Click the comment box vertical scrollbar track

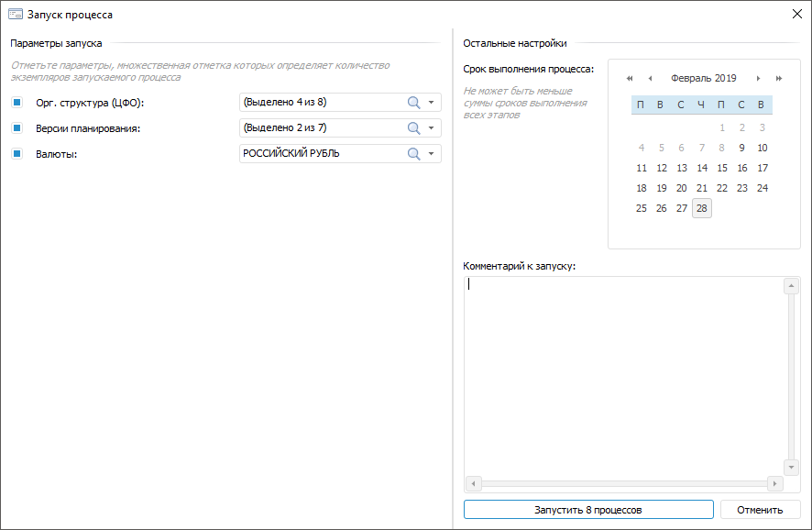791,377
